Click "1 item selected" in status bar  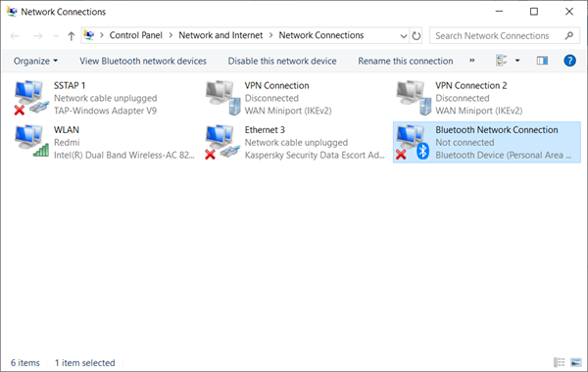pyautogui.click(x=84, y=362)
